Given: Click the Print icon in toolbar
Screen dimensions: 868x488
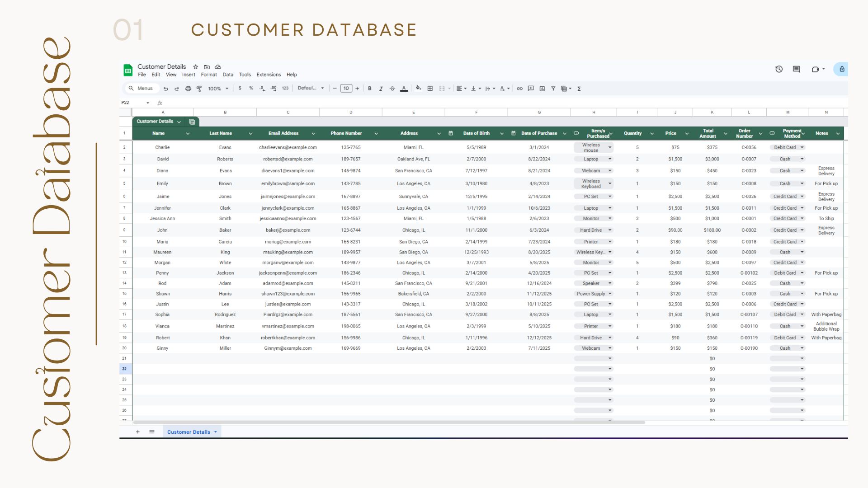Looking at the screenshot, I should tap(188, 89).
